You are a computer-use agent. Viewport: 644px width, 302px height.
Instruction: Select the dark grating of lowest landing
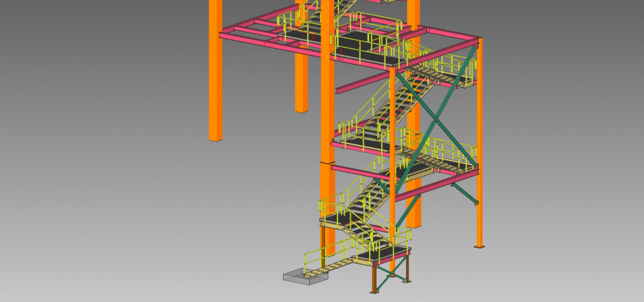382,254
